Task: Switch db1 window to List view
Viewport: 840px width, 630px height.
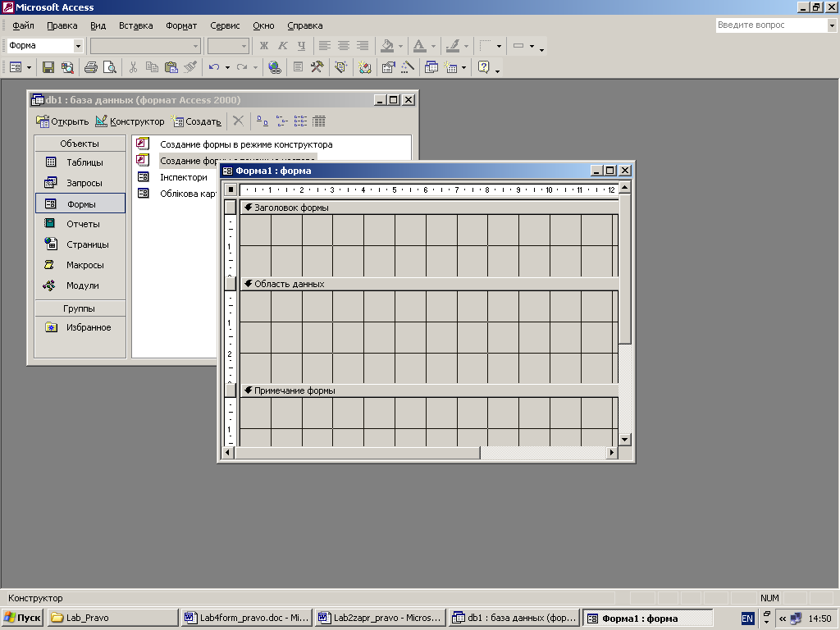Action: (300, 121)
